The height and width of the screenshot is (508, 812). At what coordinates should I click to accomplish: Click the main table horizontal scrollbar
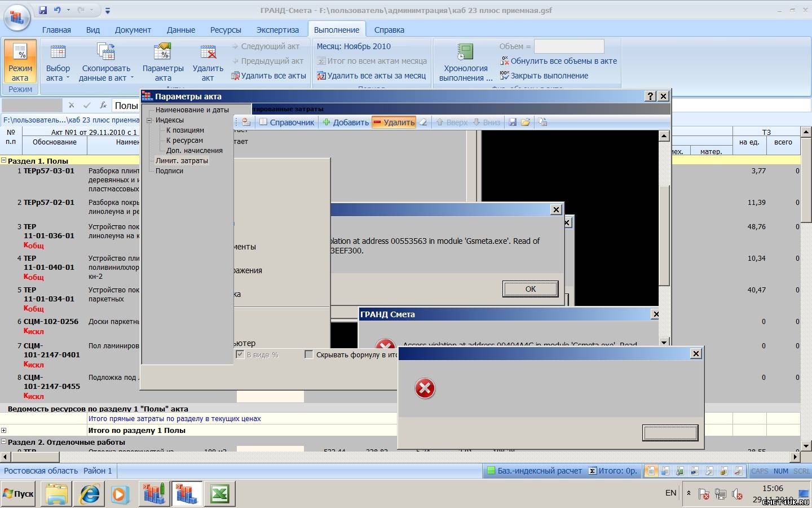[x=401, y=457]
